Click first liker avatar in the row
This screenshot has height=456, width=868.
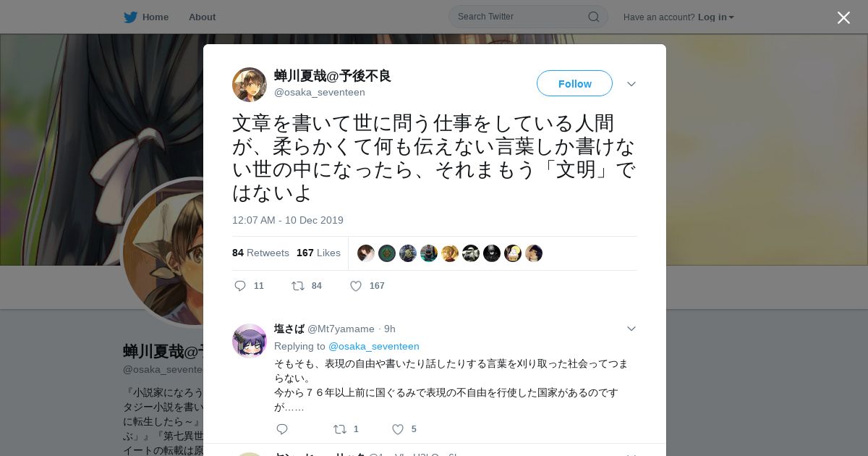tap(366, 253)
